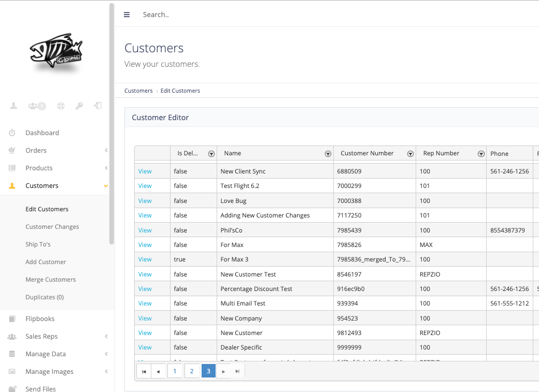
Task: Open the group users icon with badge
Action: [37, 106]
